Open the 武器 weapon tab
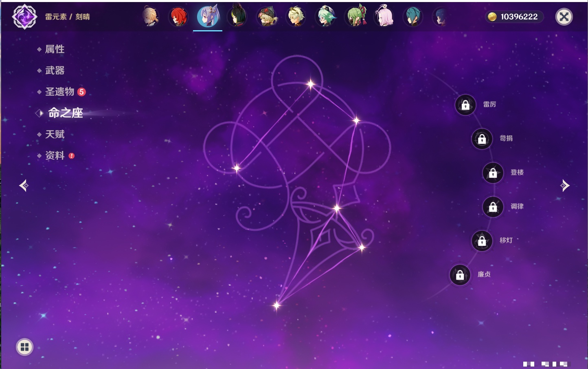 tap(55, 71)
